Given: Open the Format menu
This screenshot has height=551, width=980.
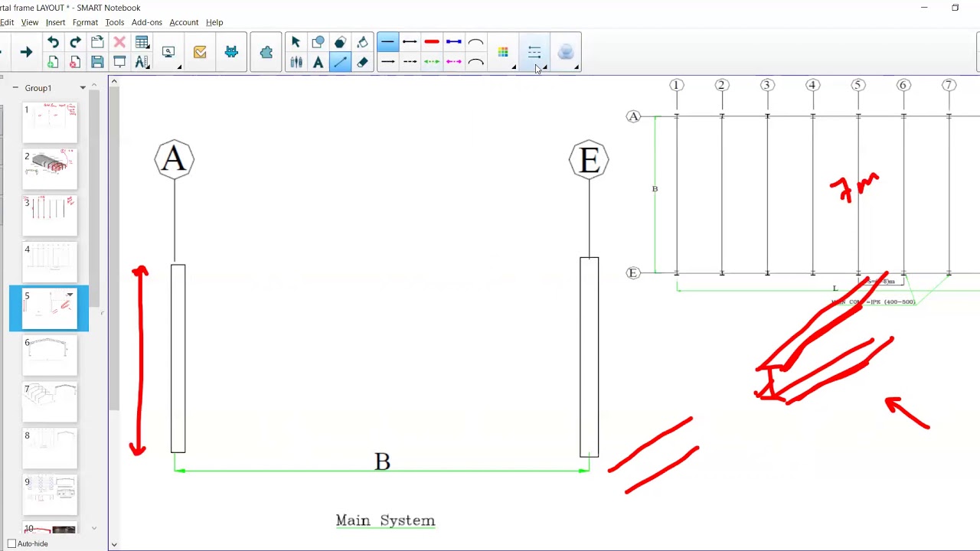Looking at the screenshot, I should (x=85, y=22).
